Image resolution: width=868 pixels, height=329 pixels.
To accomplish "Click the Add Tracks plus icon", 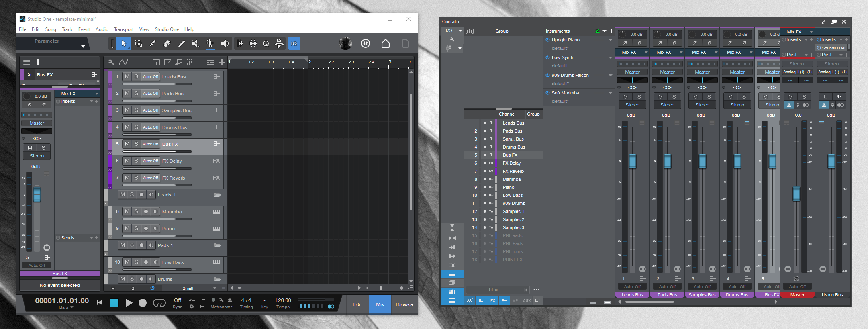I will click(222, 62).
